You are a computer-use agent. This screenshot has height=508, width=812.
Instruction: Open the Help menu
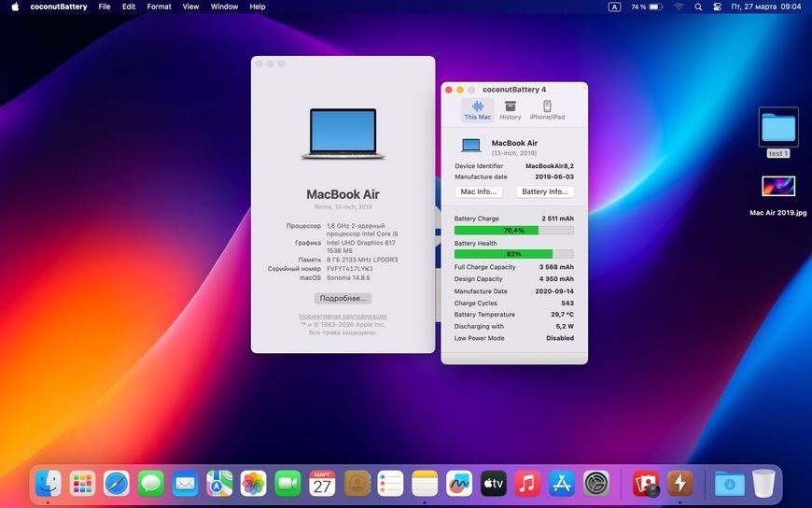(258, 7)
